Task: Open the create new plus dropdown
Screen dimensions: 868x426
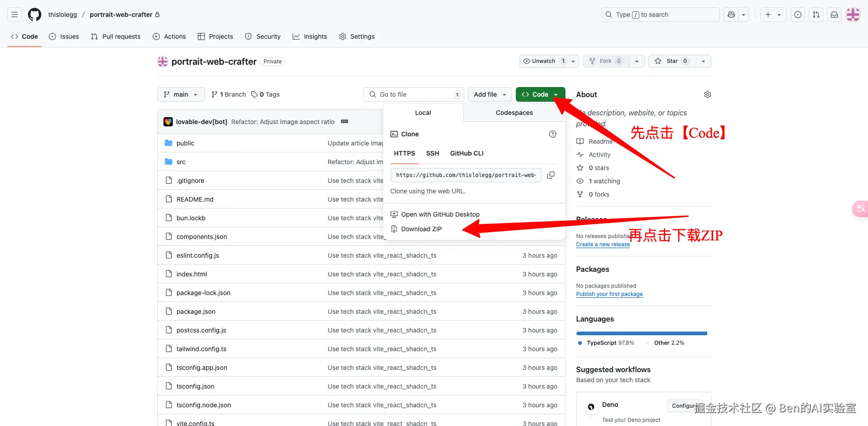Action: coord(773,15)
